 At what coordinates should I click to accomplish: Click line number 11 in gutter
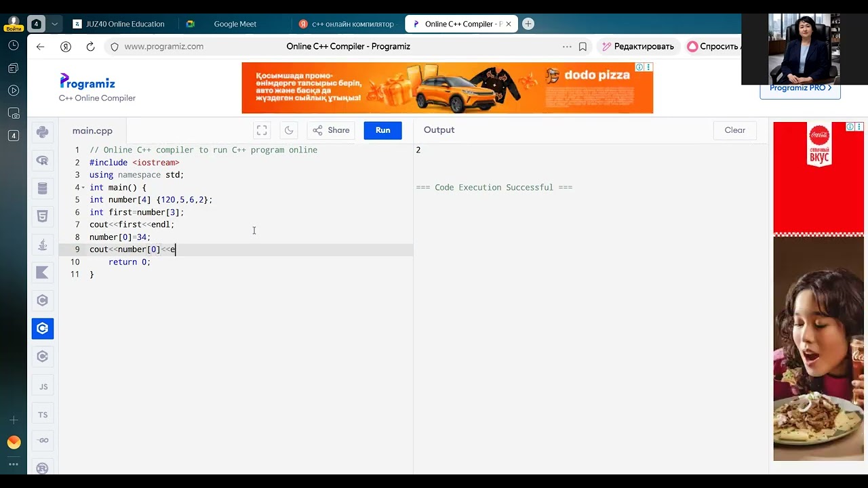coord(75,274)
